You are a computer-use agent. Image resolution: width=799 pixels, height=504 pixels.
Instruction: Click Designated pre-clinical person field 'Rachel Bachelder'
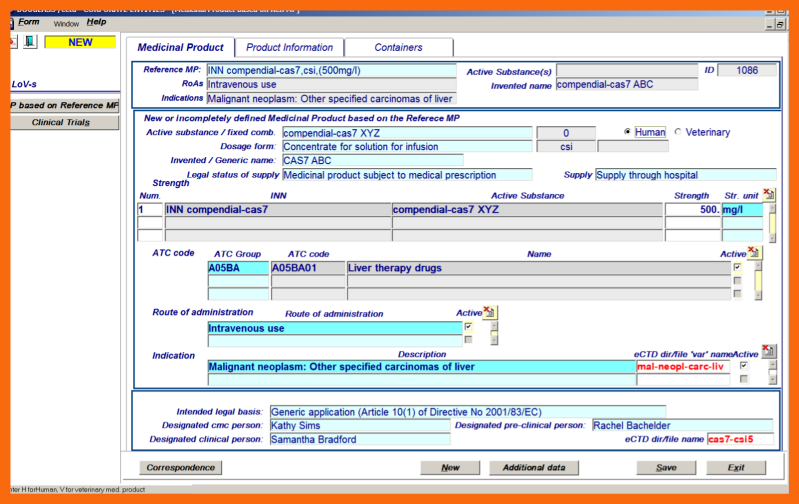click(x=682, y=426)
